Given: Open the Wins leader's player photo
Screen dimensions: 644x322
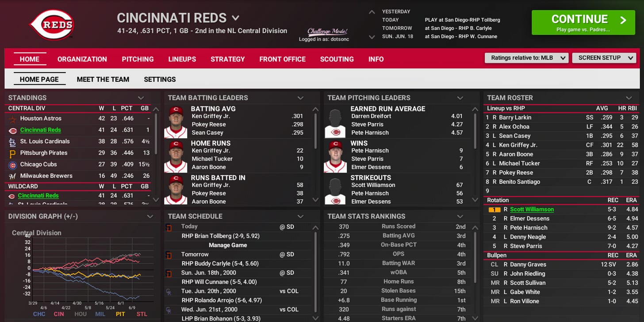Looking at the screenshot, I should pyautogui.click(x=335, y=156).
